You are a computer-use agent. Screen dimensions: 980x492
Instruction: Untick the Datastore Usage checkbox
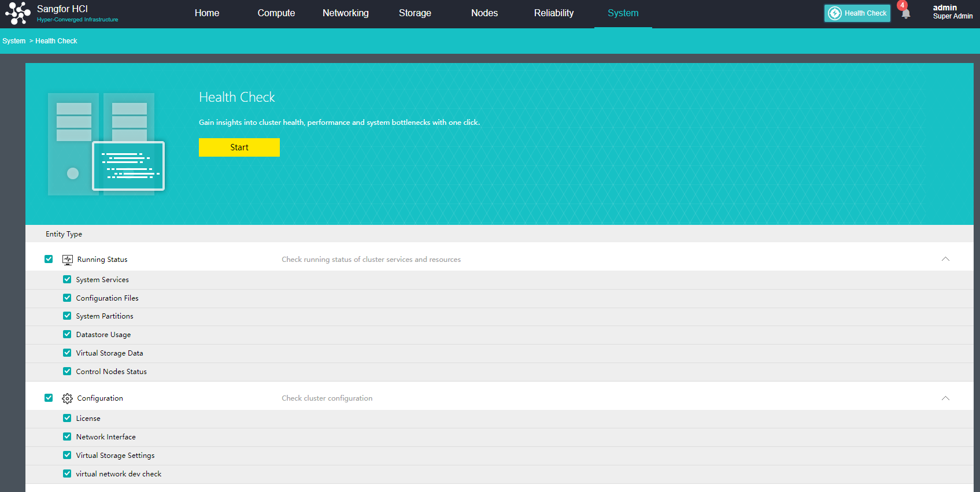coord(67,334)
